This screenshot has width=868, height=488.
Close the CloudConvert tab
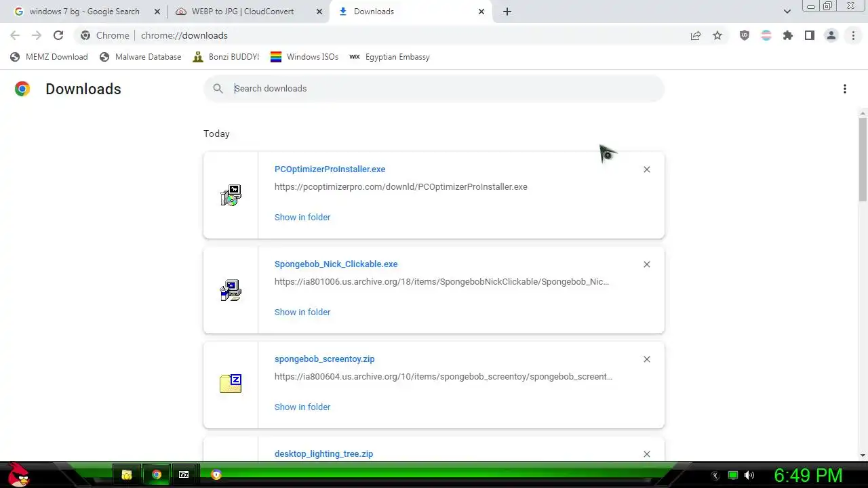tap(319, 12)
